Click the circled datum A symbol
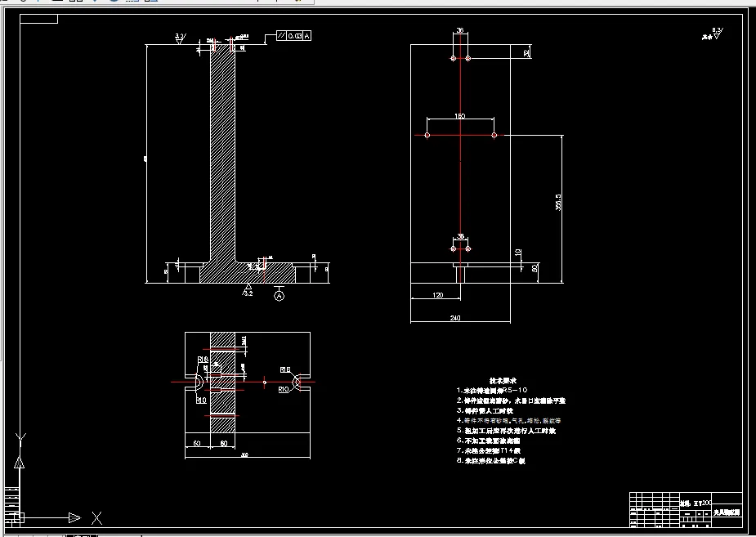This screenshot has width=756, height=537. coord(280,296)
